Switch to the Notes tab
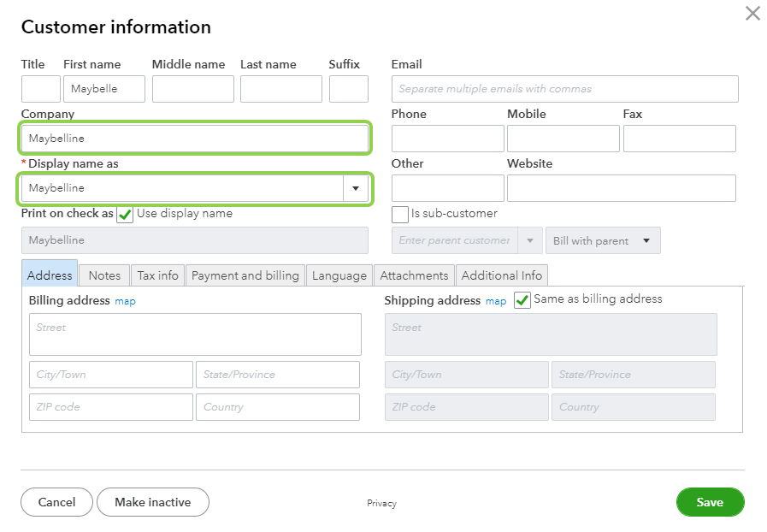This screenshot has width=767, height=532. point(104,275)
